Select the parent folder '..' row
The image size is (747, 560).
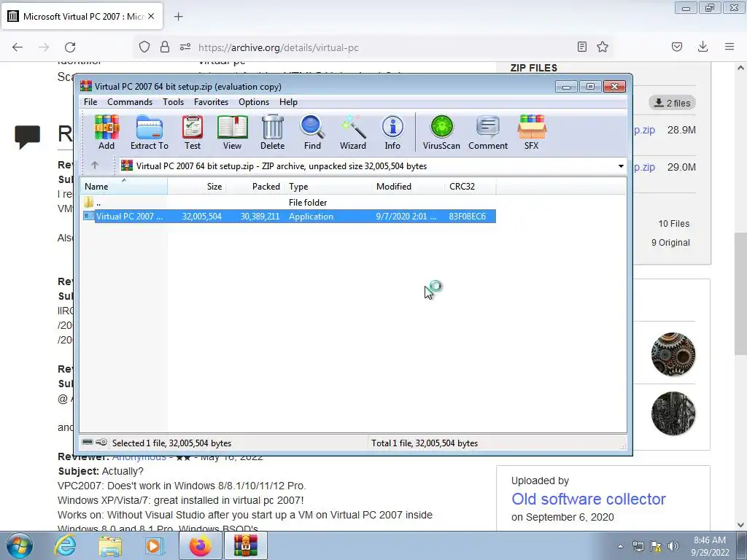(x=289, y=203)
